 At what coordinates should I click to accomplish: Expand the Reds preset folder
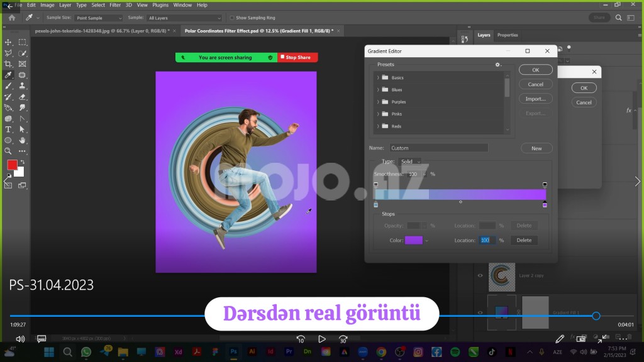click(378, 126)
